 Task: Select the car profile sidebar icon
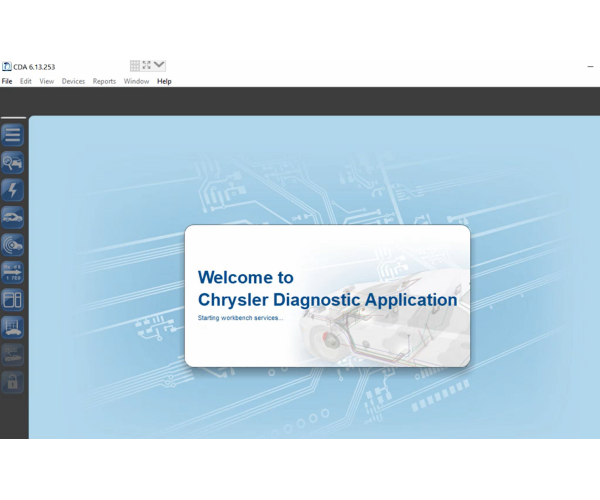click(x=12, y=218)
